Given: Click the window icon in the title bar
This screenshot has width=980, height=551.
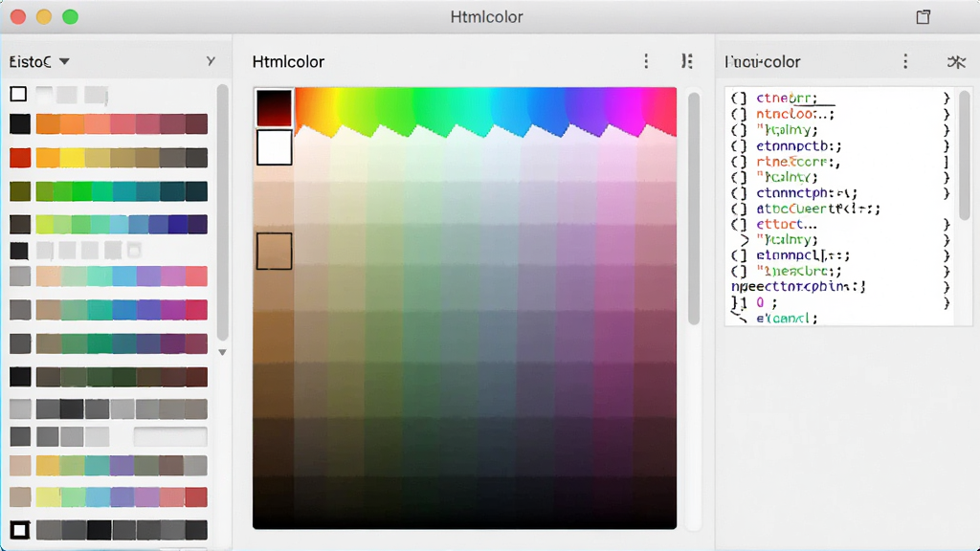Looking at the screenshot, I should click(x=924, y=17).
